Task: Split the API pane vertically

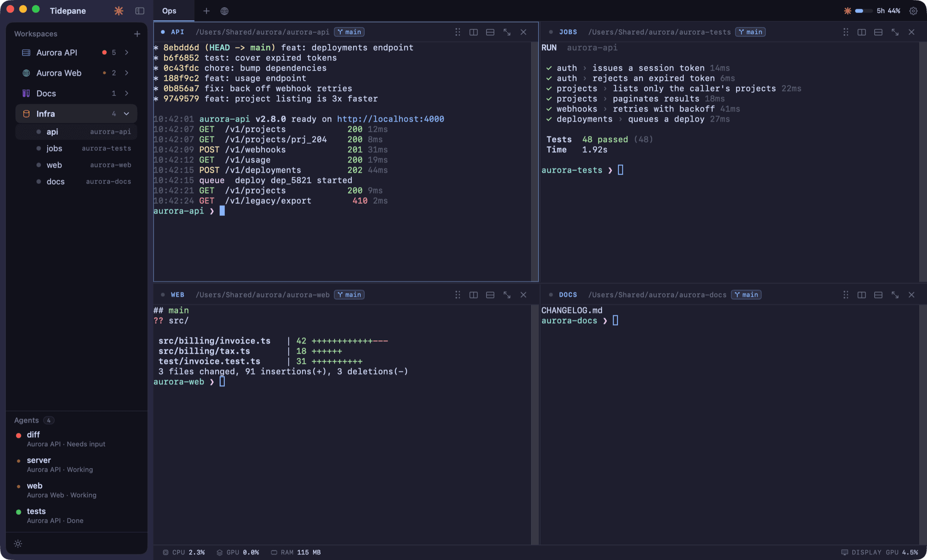Action: 473,32
